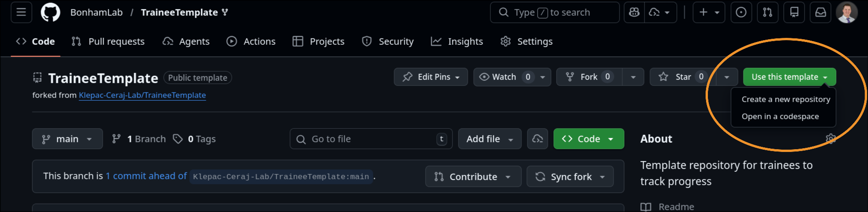Star the TraineeTemplate repository
868x212 pixels.
point(676,77)
